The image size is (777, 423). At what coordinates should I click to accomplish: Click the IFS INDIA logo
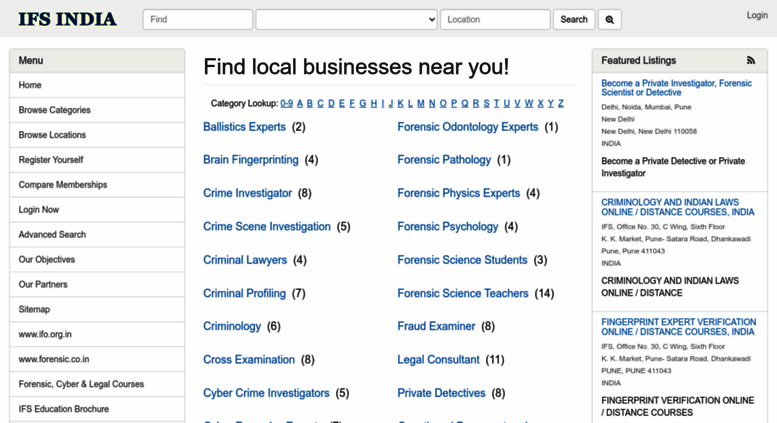click(67, 19)
